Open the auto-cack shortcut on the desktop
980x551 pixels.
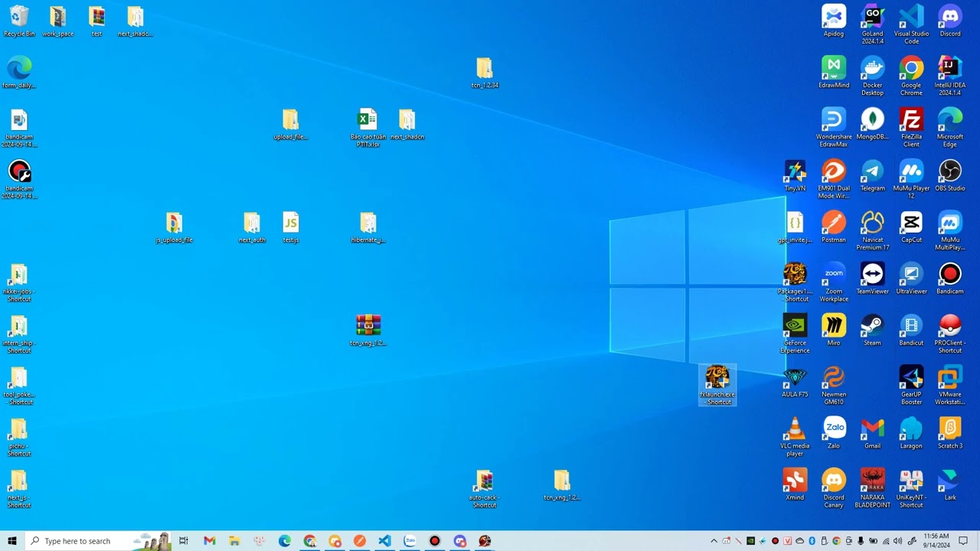tap(485, 487)
